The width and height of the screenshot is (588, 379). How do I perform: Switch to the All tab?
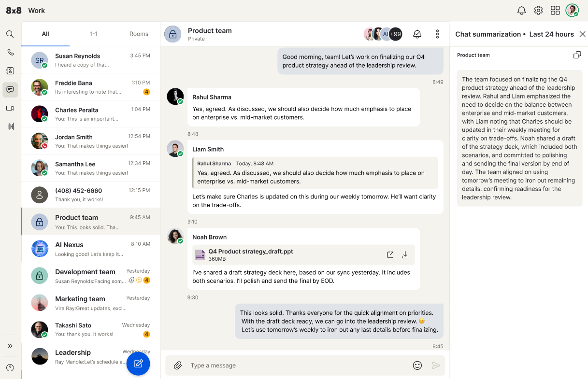click(x=45, y=34)
